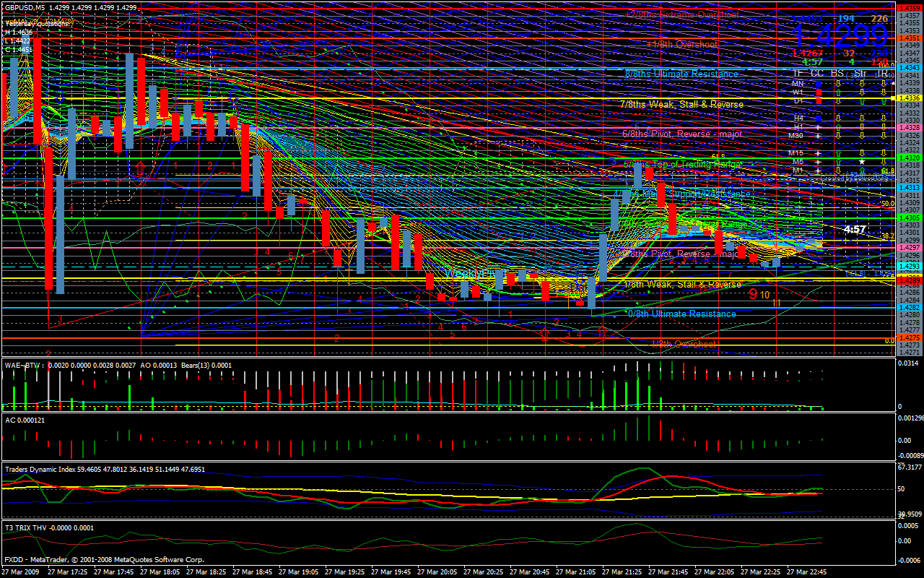Screen dimensions: 924x578
Task: Select the H4 blue square in CC column
Action: 819,118
